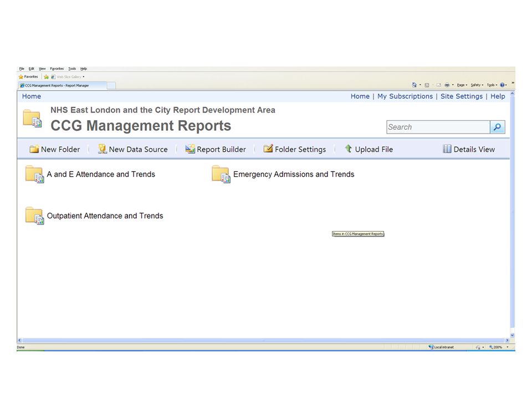The width and height of the screenshot is (532, 399).
Task: Expand the command bar overflow chevron
Action: tap(513, 83)
